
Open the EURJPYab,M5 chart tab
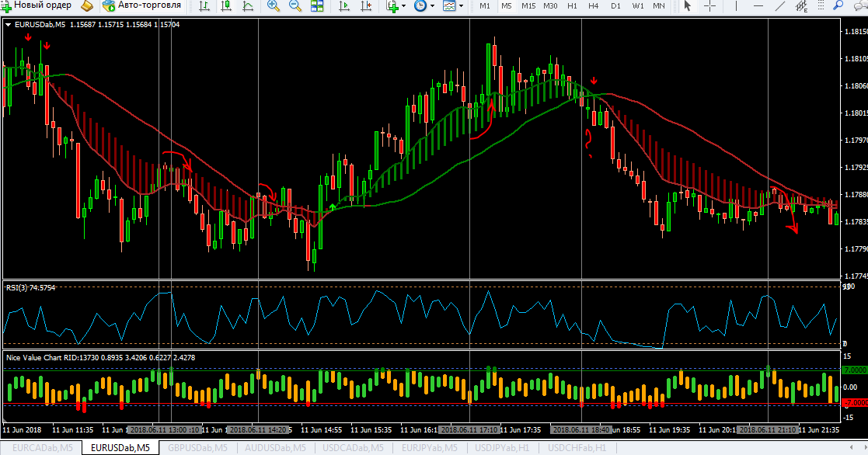[x=430, y=448]
